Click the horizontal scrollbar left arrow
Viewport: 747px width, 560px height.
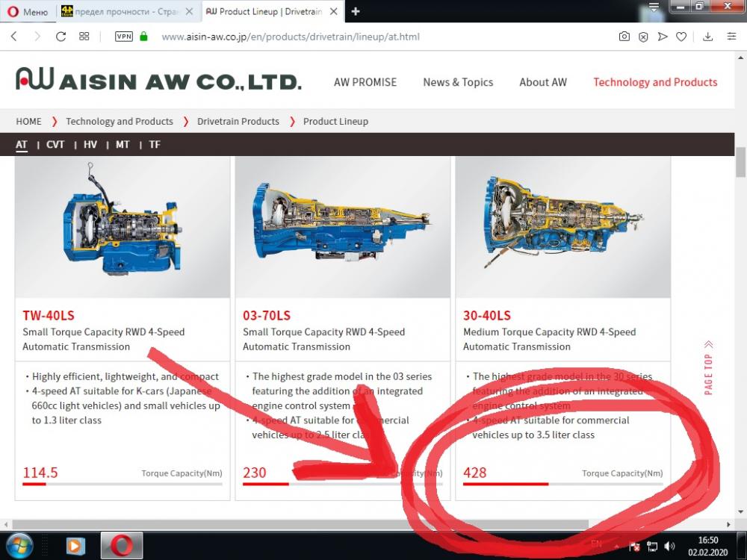(6, 524)
